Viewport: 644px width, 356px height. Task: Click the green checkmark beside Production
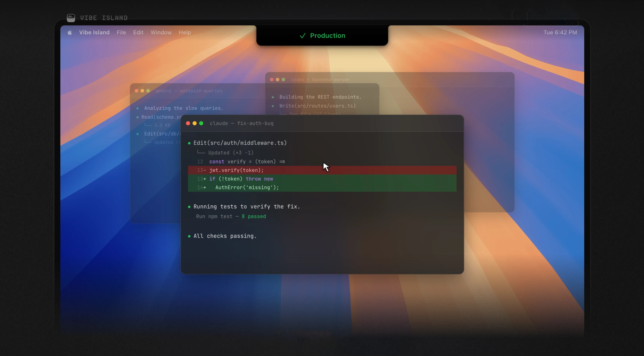click(x=302, y=36)
